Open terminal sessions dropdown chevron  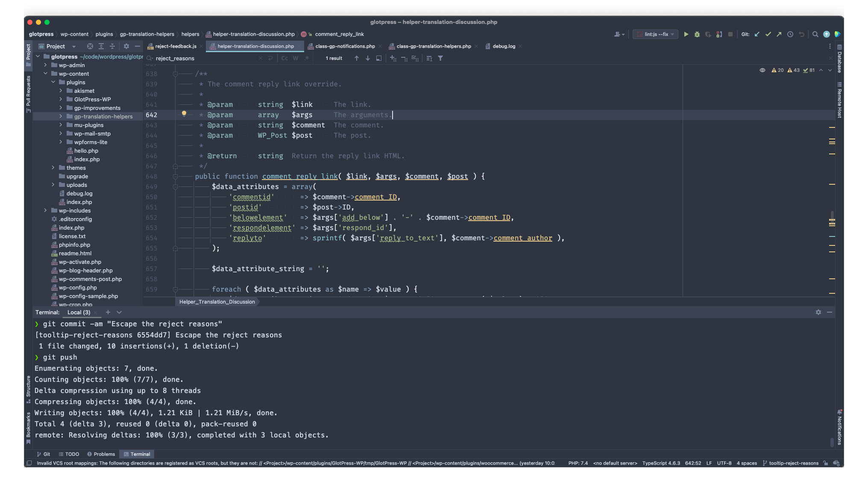click(x=119, y=313)
